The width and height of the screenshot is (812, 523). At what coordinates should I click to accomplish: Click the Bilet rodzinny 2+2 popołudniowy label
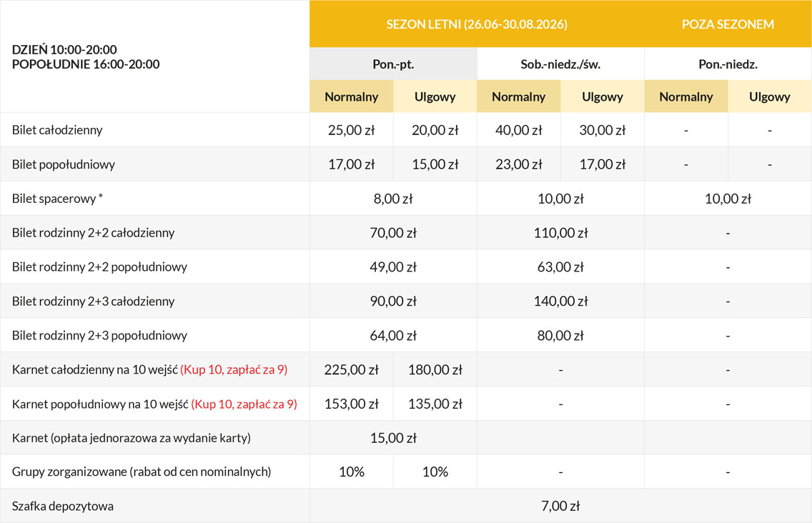coord(99,267)
